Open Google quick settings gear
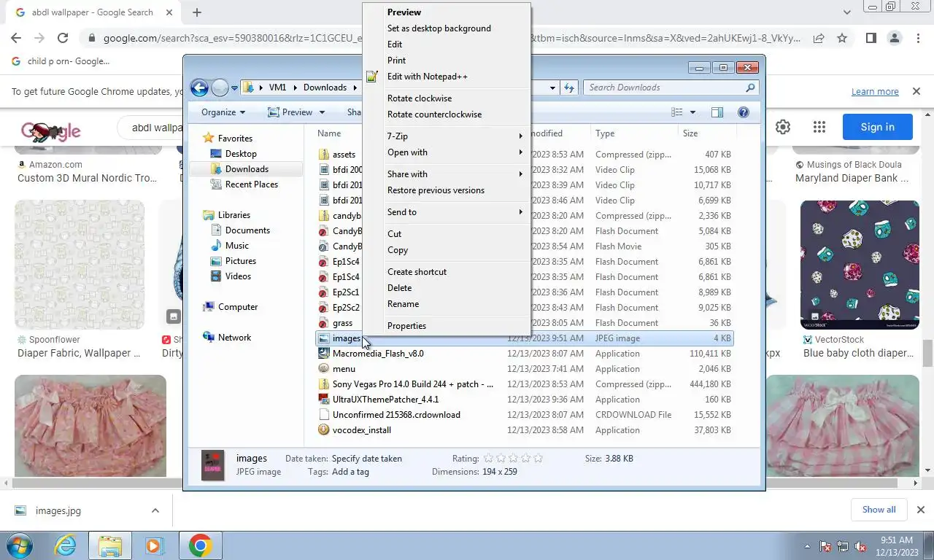This screenshot has height=560, width=934. (783, 127)
